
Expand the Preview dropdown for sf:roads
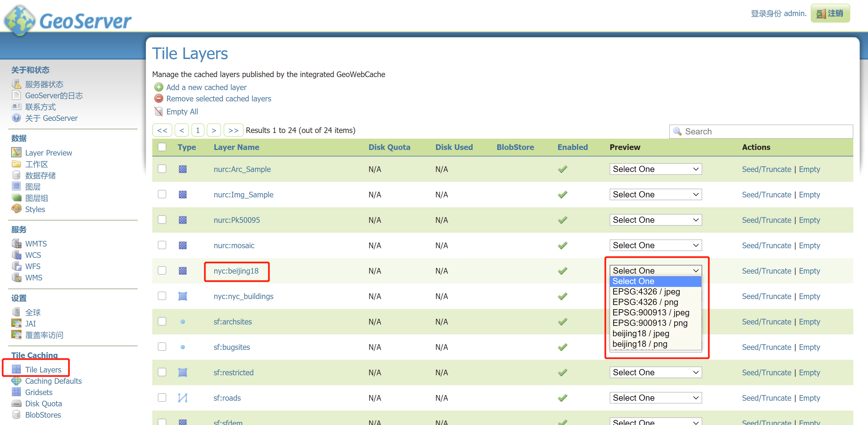(655, 398)
